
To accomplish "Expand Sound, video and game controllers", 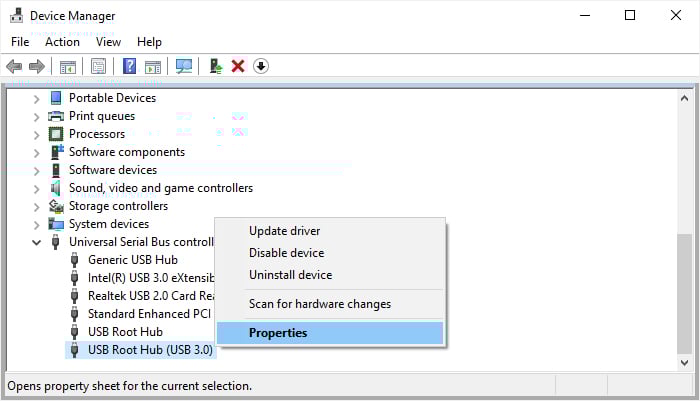I will (x=37, y=189).
